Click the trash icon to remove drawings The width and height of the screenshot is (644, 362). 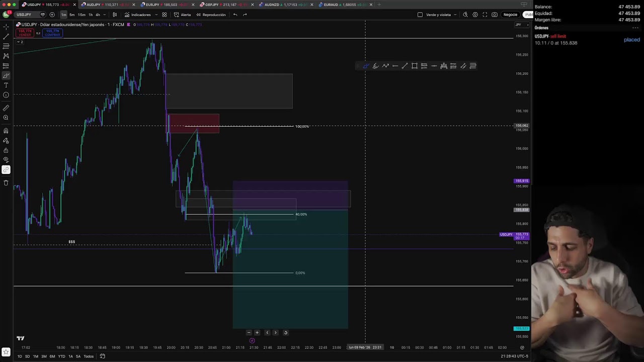coord(6,183)
